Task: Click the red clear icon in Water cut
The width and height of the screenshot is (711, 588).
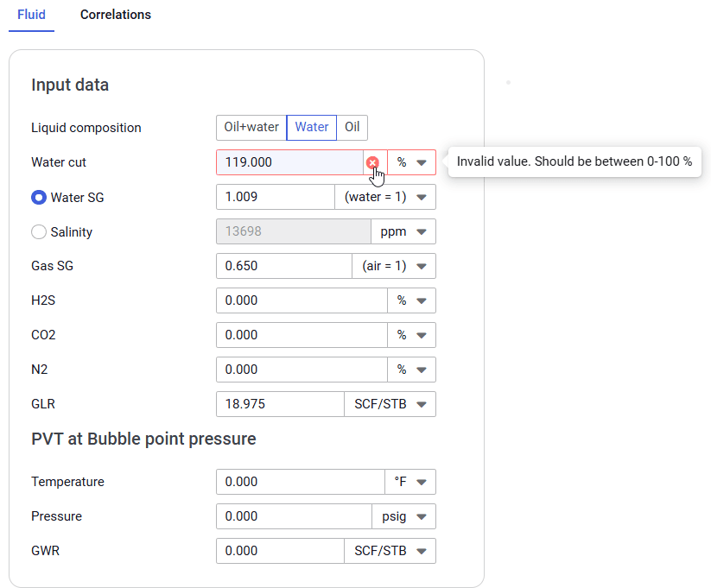Action: point(372,162)
